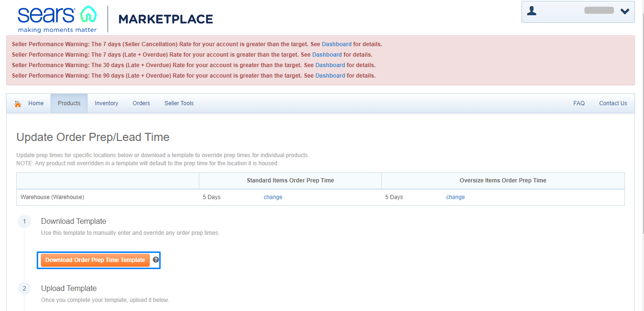This screenshot has width=644, height=311.
Task: Open Dashboard link in 90 days Late + Overdue warning
Action: pos(330,76)
